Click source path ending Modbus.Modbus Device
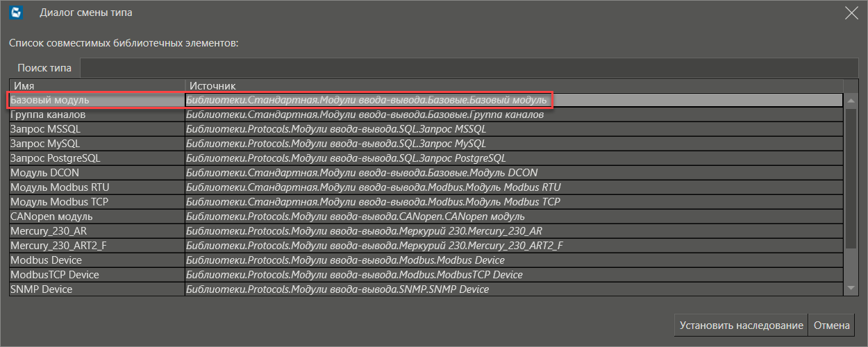 (346, 260)
